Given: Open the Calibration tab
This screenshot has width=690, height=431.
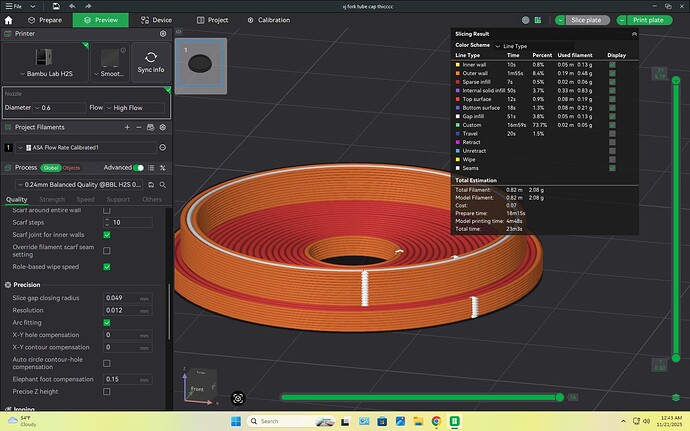Looking at the screenshot, I should click(268, 20).
